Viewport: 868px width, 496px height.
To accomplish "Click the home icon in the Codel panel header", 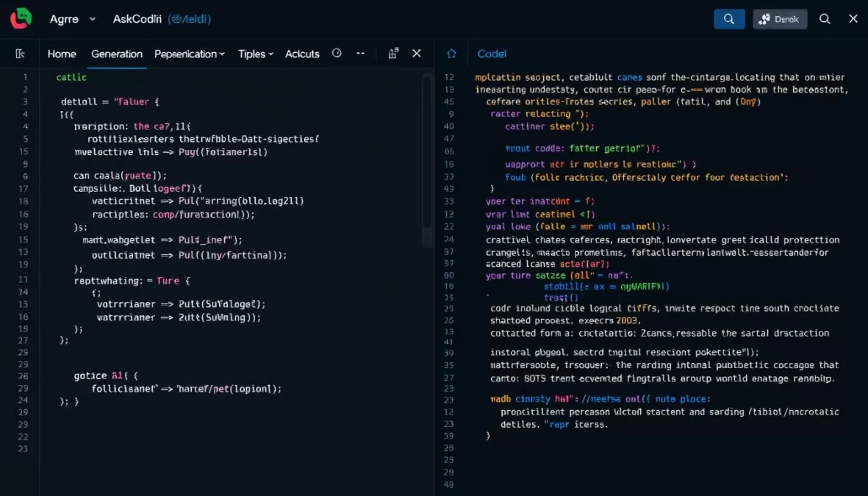I will click(x=451, y=53).
